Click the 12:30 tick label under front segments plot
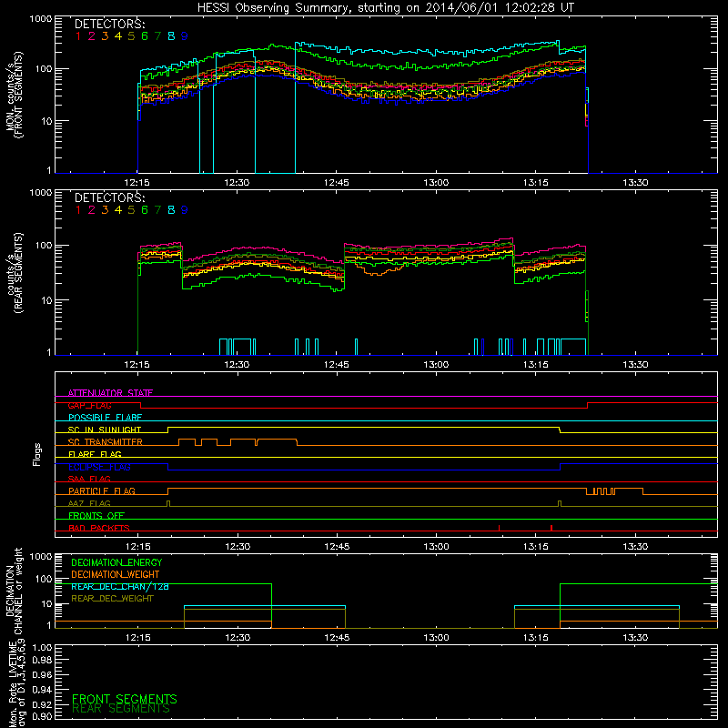The height and width of the screenshot is (728, 728). pyautogui.click(x=237, y=183)
